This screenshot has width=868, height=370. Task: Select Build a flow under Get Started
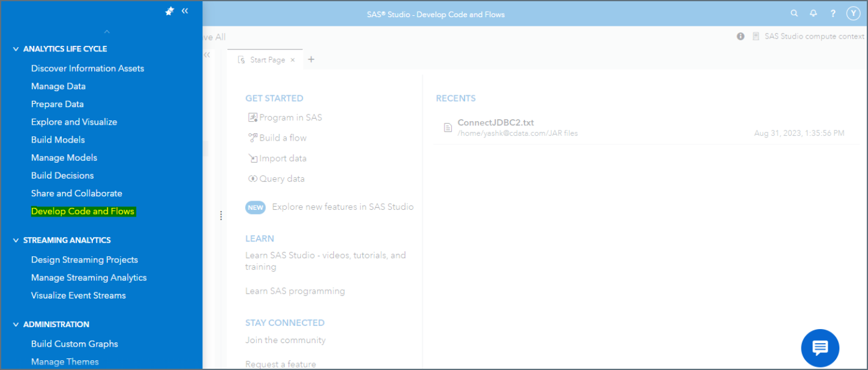tap(282, 138)
